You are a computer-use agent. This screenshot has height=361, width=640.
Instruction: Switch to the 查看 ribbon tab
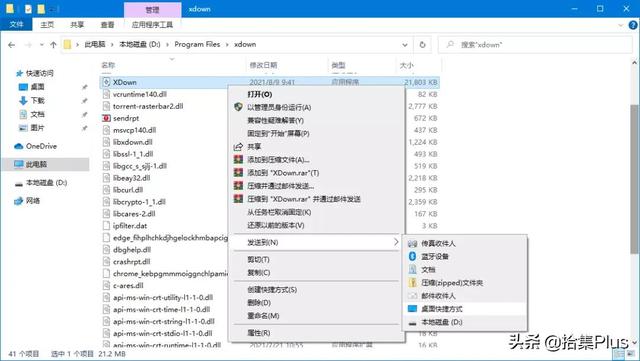[x=107, y=25]
